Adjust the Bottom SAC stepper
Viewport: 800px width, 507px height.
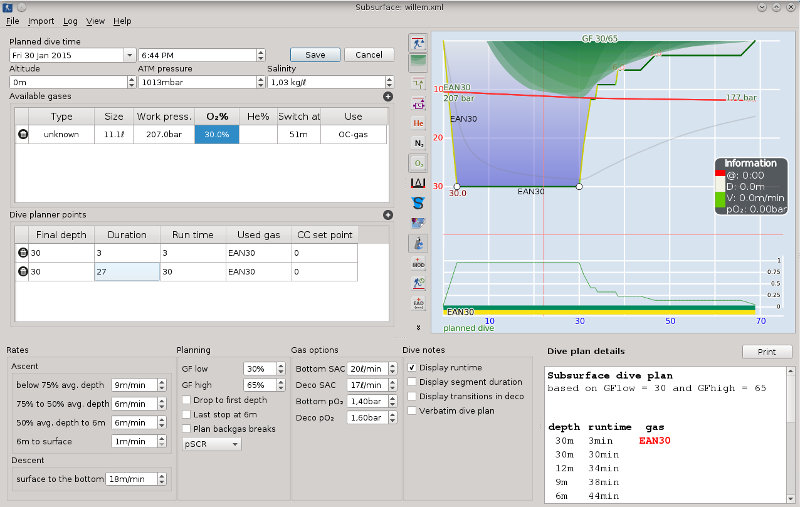tap(392, 369)
